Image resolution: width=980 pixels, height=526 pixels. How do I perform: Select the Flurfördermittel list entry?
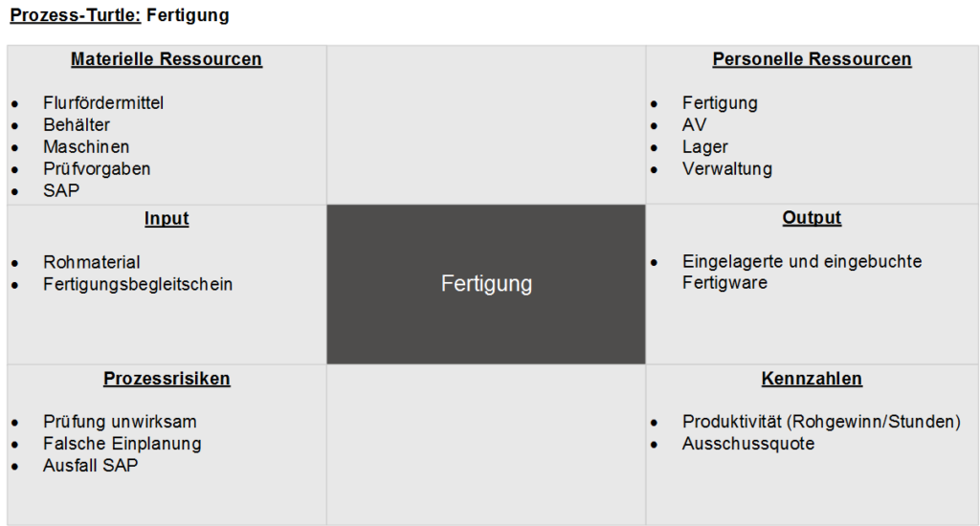coord(103,102)
